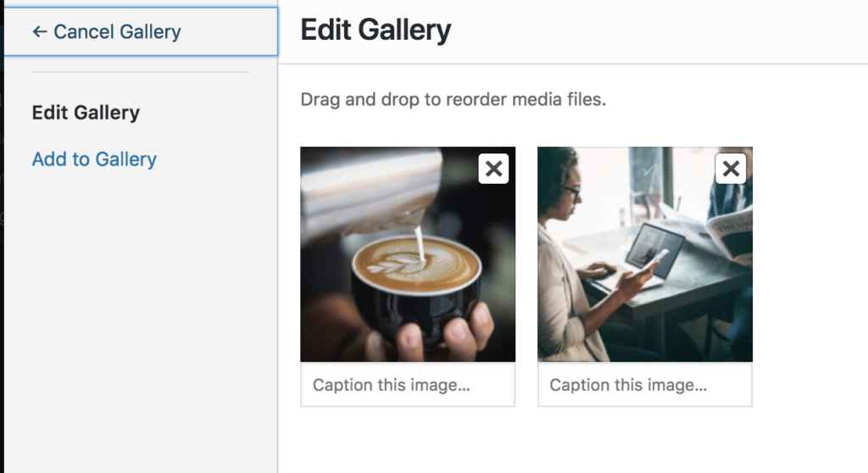Screen dimensions: 868x473
Task: Click the latte art in the coffee photo
Action: (x=415, y=261)
